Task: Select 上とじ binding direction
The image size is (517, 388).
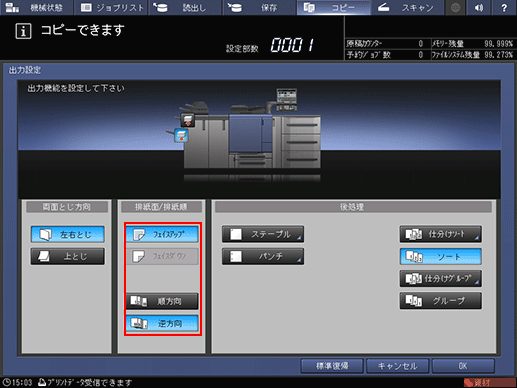Action: point(68,256)
